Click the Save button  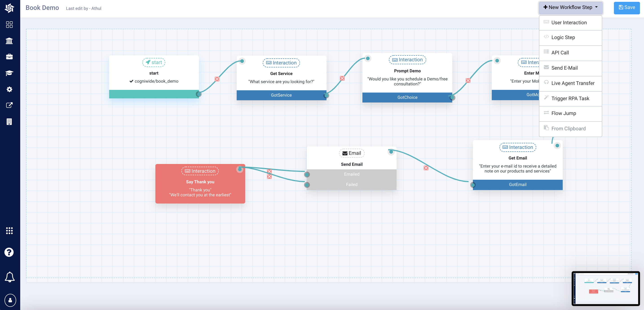[x=626, y=7]
